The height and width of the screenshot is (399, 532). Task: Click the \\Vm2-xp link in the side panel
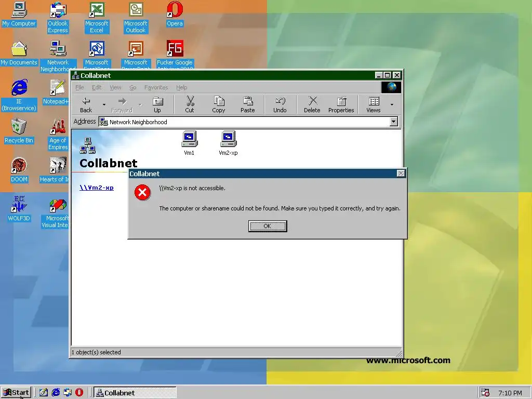[97, 188]
